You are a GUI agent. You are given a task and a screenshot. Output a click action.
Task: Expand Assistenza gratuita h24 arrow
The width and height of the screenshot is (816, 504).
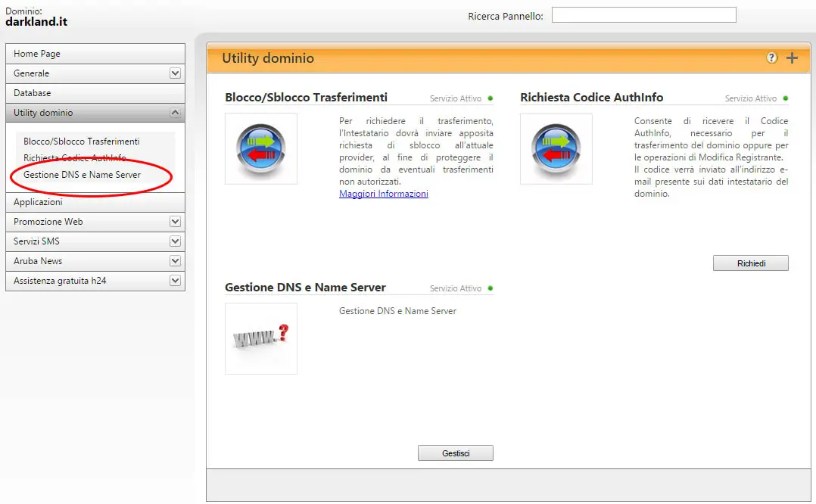(175, 281)
